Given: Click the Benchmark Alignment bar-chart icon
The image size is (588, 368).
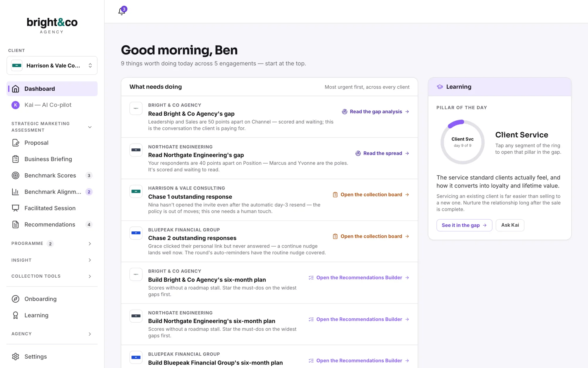Looking at the screenshot, I should [x=16, y=192].
